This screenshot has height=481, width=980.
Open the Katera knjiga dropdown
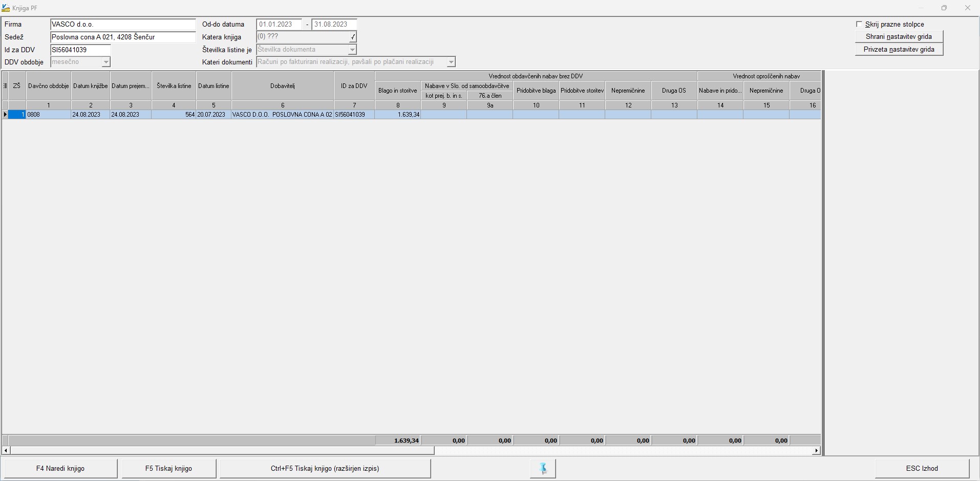click(x=353, y=37)
